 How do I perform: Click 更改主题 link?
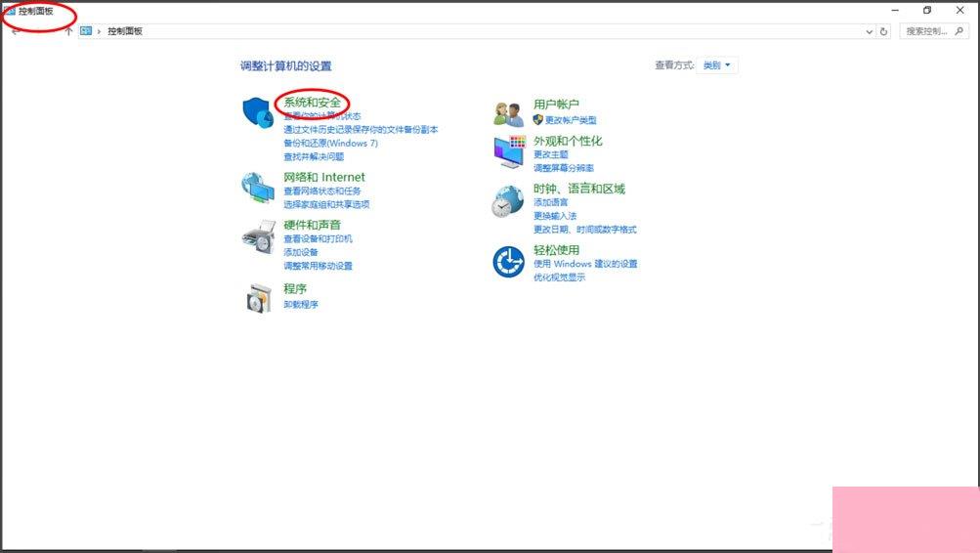551,154
